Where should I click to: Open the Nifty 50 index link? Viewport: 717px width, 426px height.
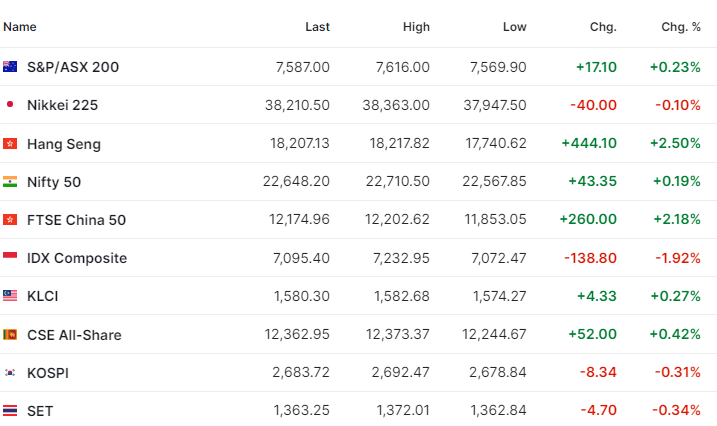54,182
